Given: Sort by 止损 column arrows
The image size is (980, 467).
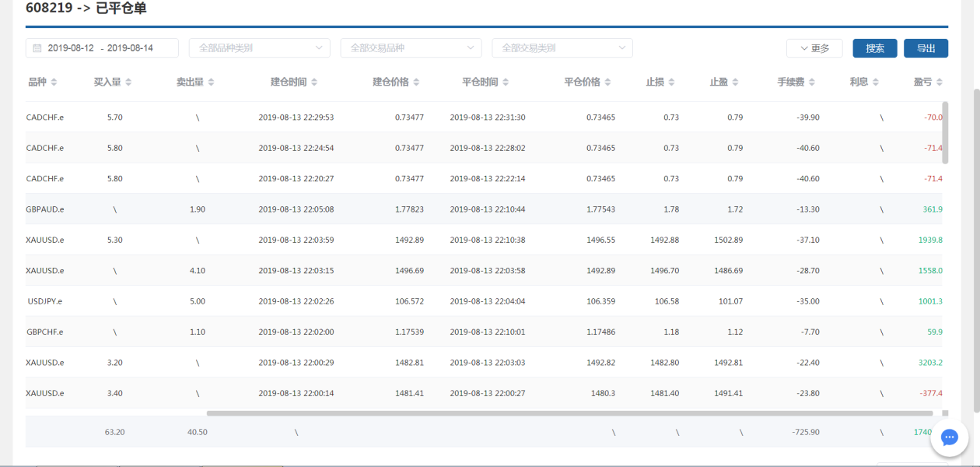Looking at the screenshot, I should click(x=671, y=83).
